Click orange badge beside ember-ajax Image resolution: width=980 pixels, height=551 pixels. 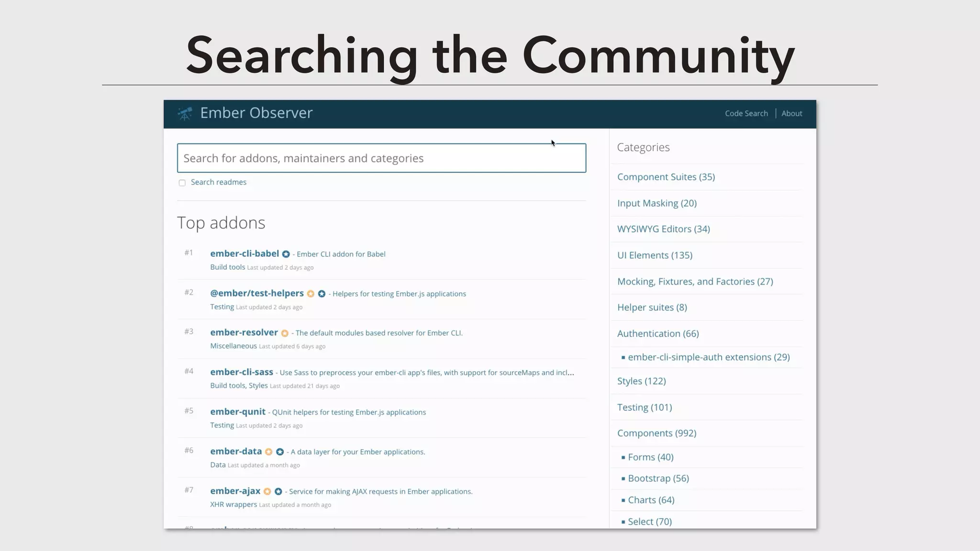pos(267,492)
